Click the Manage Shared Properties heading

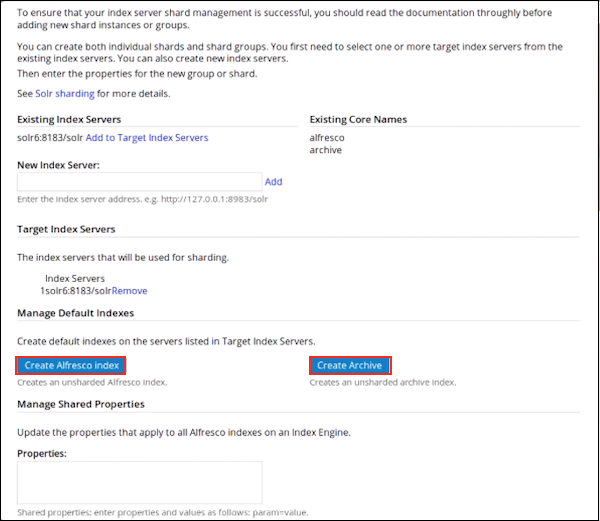(80, 404)
